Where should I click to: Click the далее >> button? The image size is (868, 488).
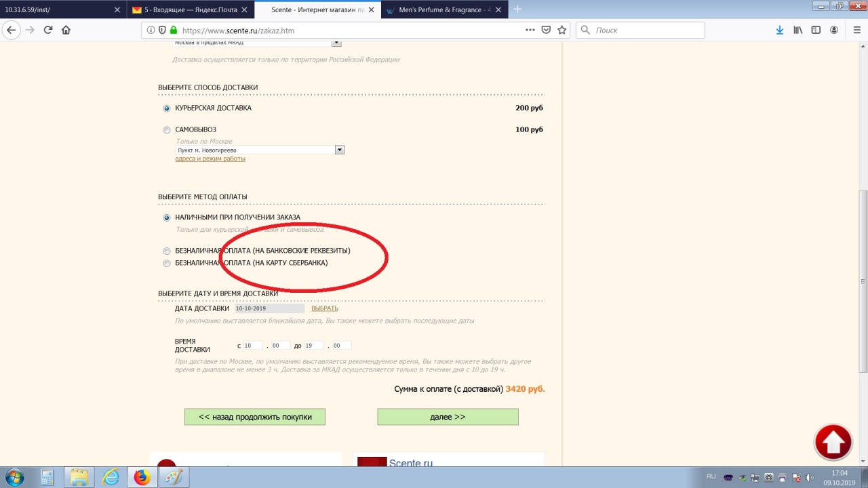click(448, 417)
